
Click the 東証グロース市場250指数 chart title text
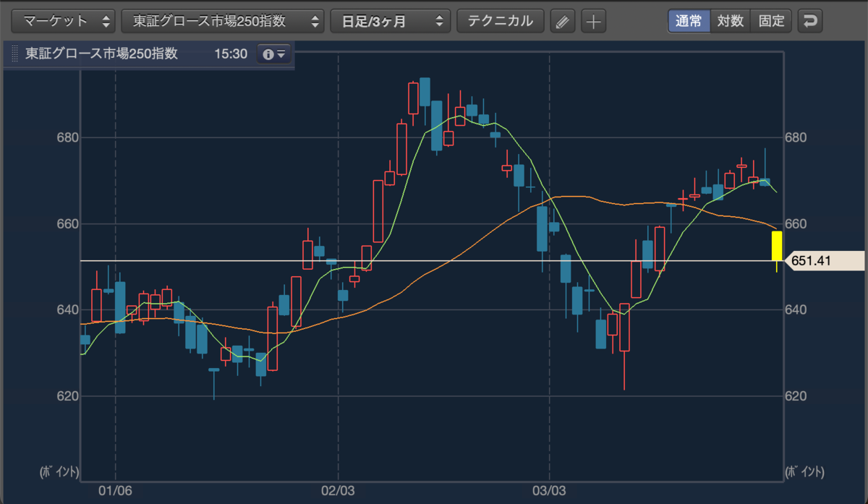pos(102,54)
